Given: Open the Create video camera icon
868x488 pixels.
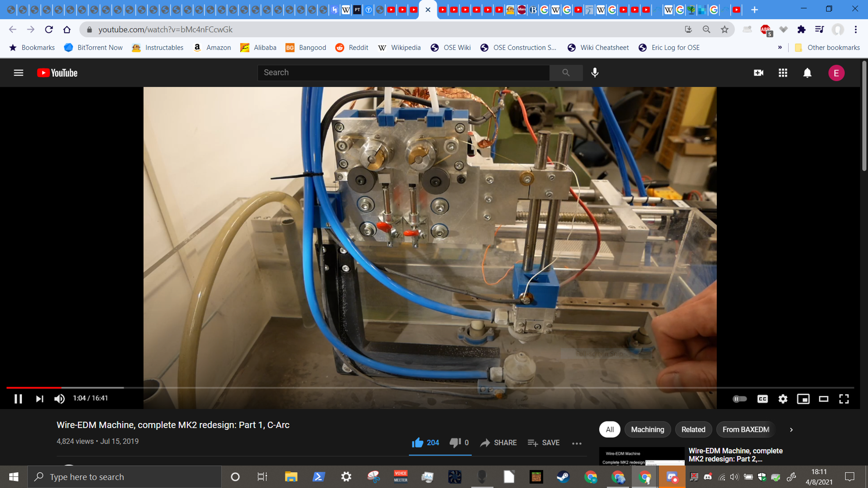Looking at the screenshot, I should pos(758,73).
